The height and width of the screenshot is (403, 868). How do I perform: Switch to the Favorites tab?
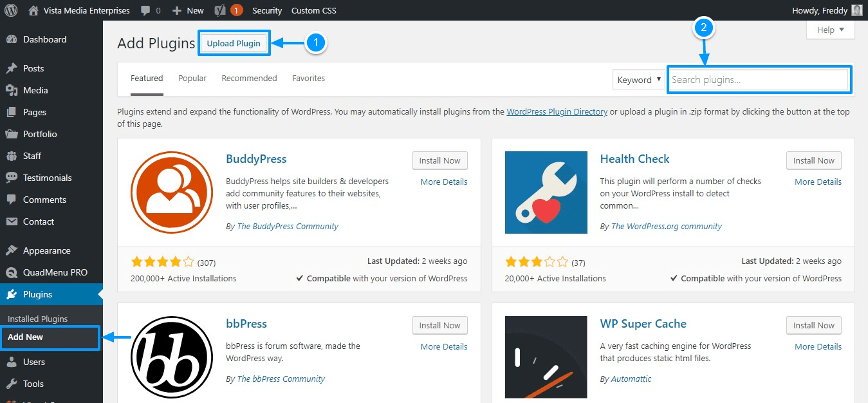309,78
